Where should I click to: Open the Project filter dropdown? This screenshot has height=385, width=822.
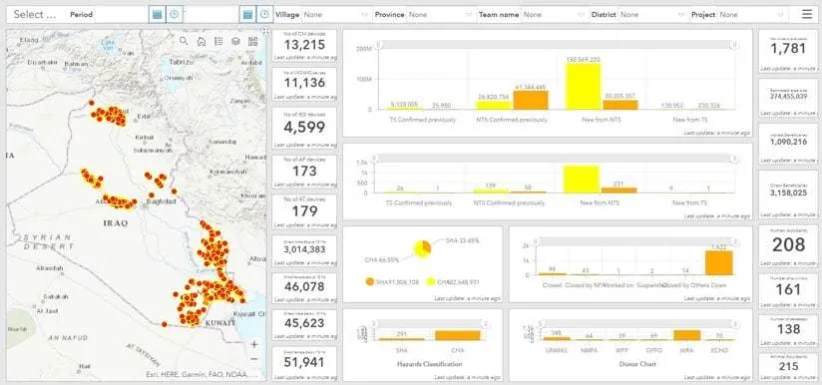tap(753, 15)
